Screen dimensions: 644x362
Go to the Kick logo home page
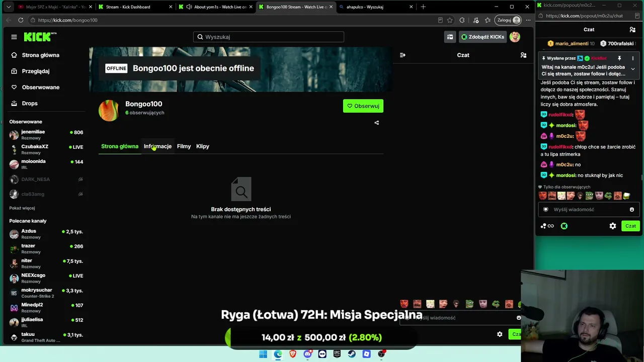point(40,37)
